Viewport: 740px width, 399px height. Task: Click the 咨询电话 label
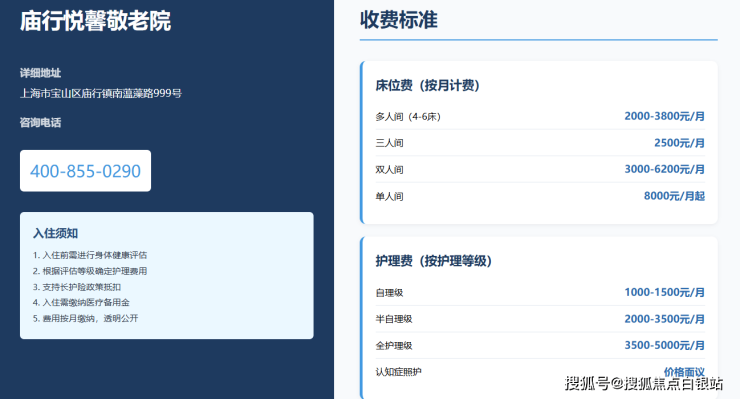41,123
